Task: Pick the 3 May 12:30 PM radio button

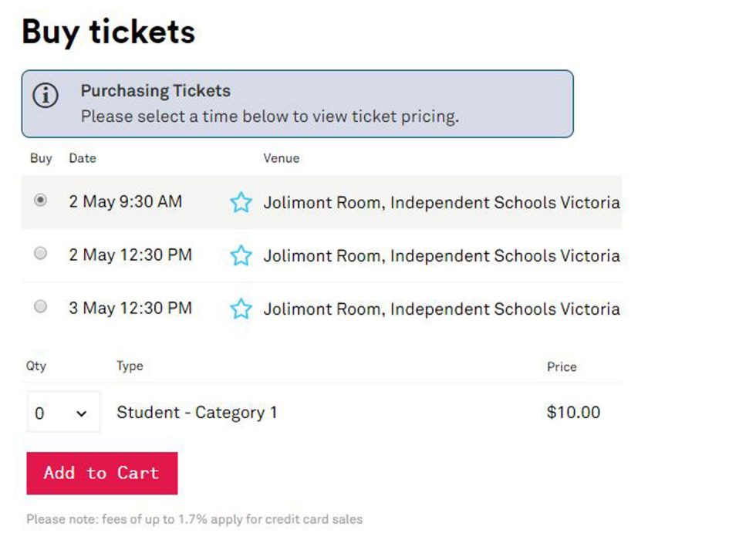Action: [x=40, y=306]
